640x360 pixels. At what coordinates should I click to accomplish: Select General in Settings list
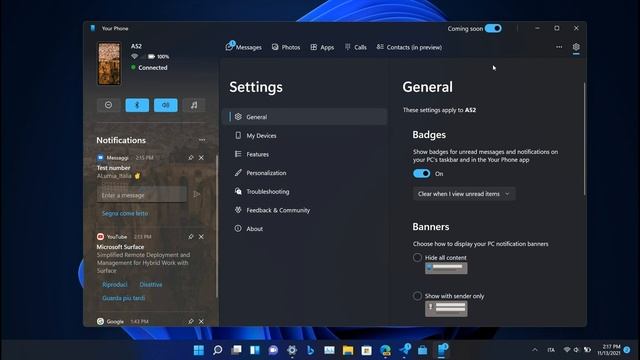[304, 117]
